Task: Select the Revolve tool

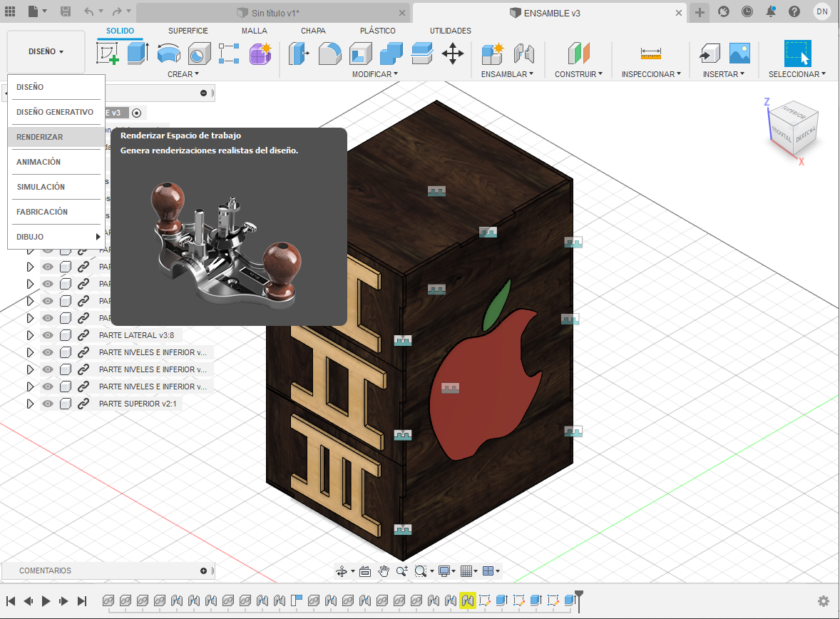Action: point(169,53)
